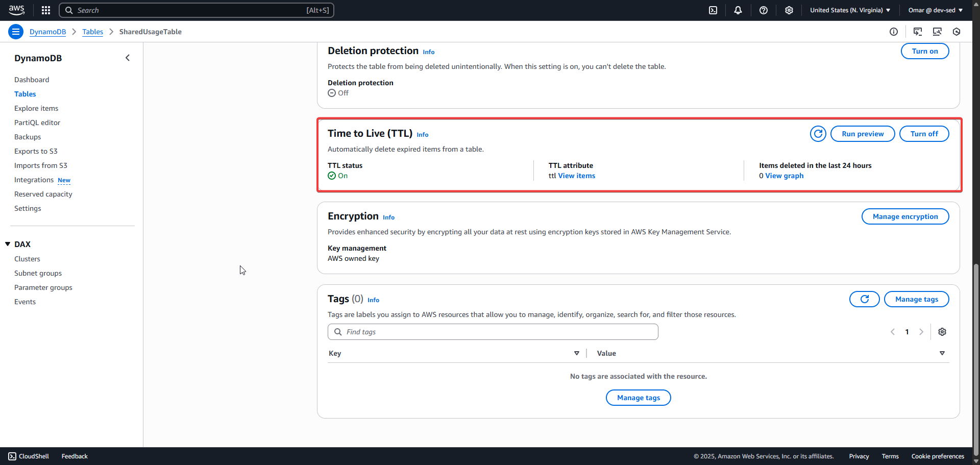
Task: Collapse the DAX section in the sidebar
Action: (8, 244)
